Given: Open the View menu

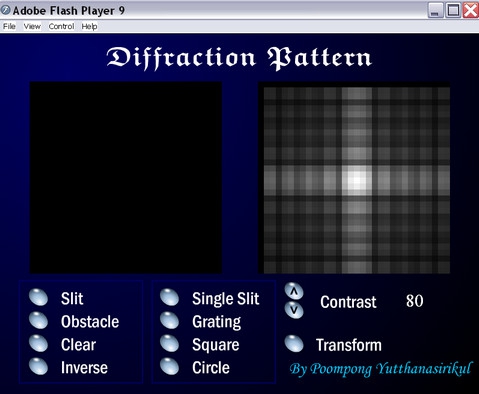Looking at the screenshot, I should tap(32, 26).
